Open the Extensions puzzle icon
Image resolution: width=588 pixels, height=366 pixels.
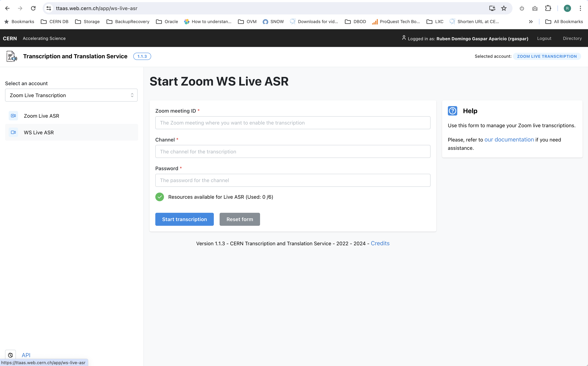pos(548,8)
